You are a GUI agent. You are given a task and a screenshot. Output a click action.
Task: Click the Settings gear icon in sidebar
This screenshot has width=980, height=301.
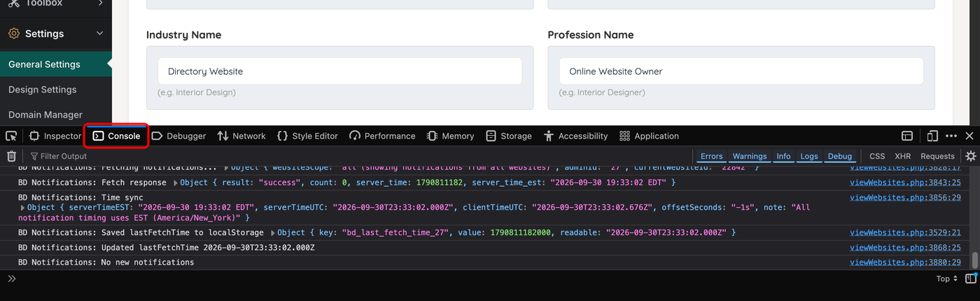click(14, 34)
